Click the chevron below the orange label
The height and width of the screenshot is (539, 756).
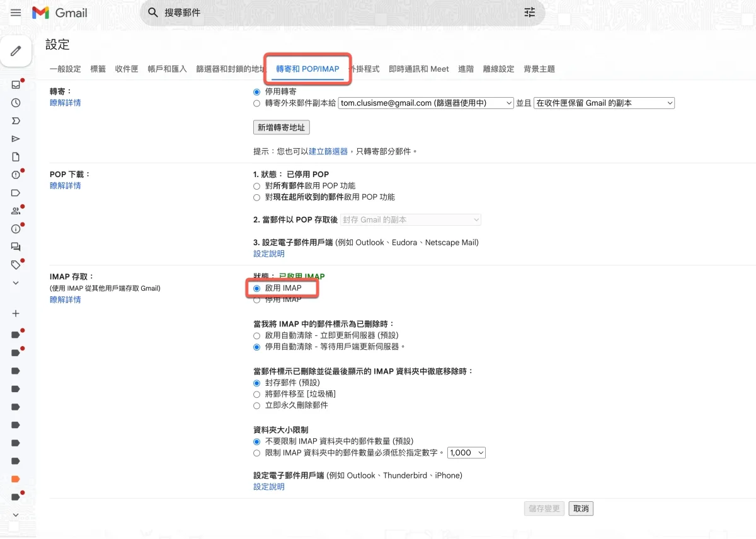pyautogui.click(x=16, y=515)
